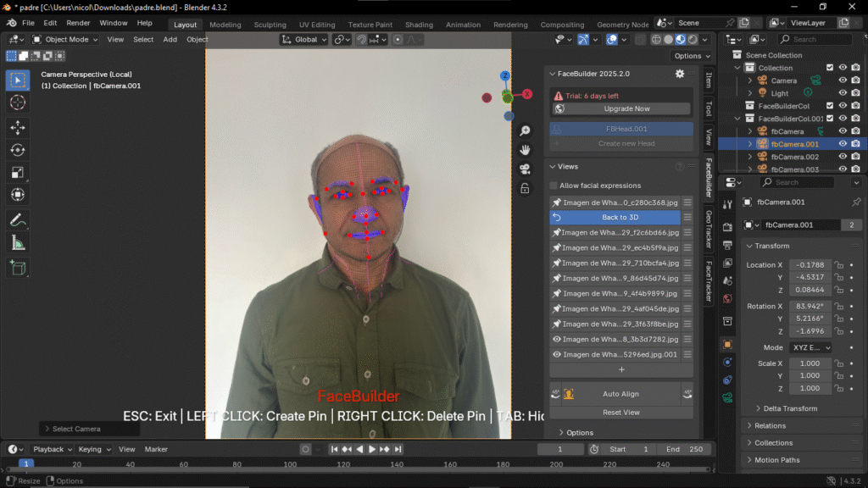Click the red X axis gizmo ball

(527, 95)
